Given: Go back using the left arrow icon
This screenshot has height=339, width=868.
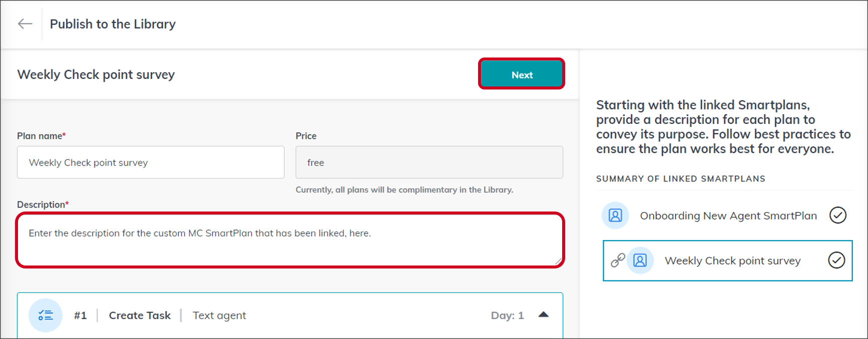Looking at the screenshot, I should click(x=25, y=23).
